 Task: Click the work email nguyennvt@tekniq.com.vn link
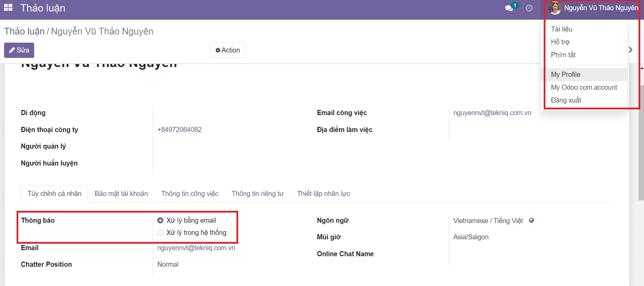pyautogui.click(x=492, y=113)
